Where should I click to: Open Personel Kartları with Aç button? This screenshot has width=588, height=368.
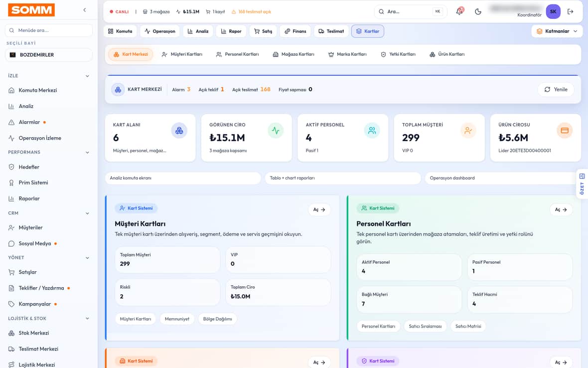point(561,210)
